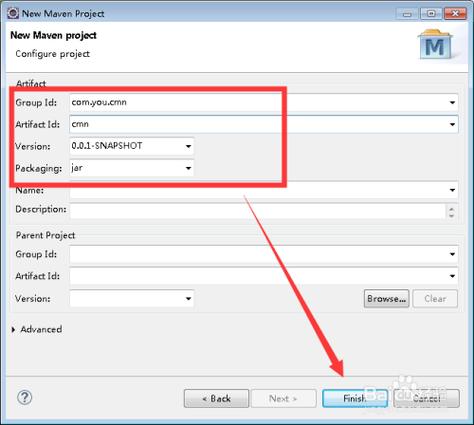Click the Back button
This screenshot has width=474, height=425.
tap(216, 398)
